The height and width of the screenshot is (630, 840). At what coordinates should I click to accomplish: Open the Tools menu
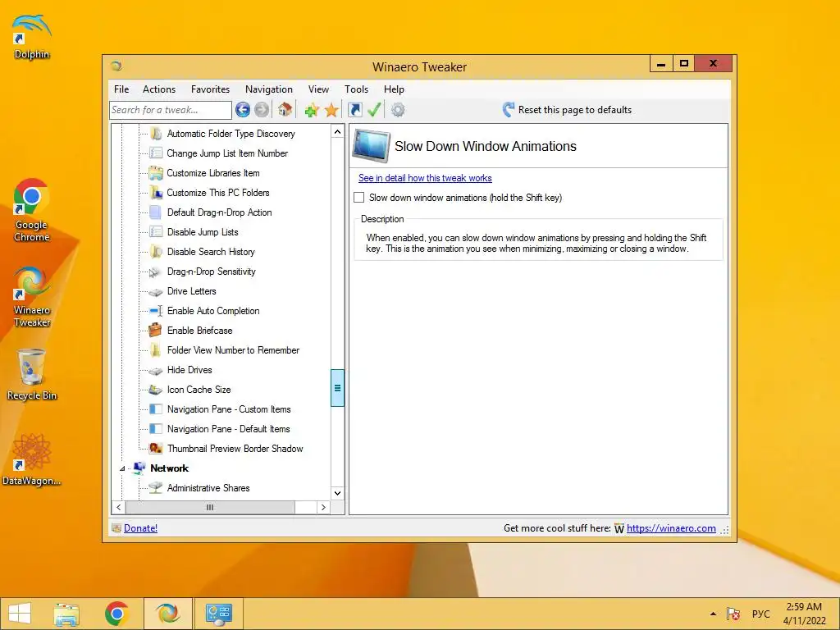356,89
